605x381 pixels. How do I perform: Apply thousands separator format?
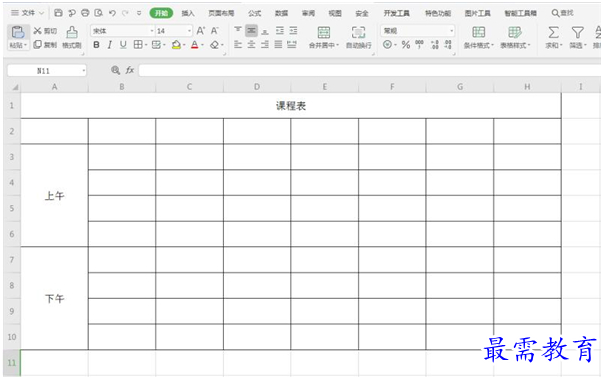coord(419,45)
